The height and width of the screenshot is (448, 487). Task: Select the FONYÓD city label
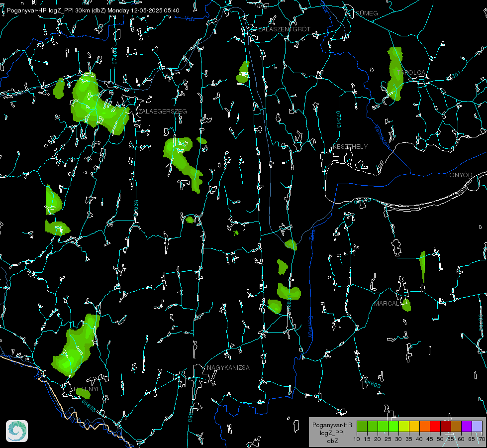tap(459, 175)
